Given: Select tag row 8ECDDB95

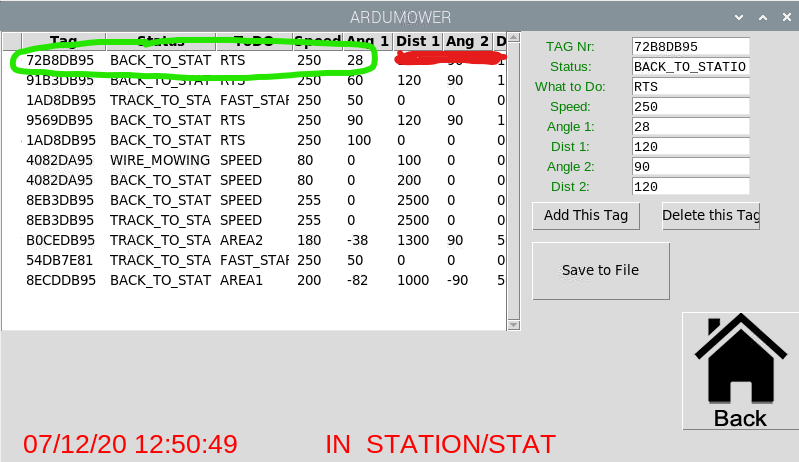Looking at the screenshot, I should (x=254, y=280).
